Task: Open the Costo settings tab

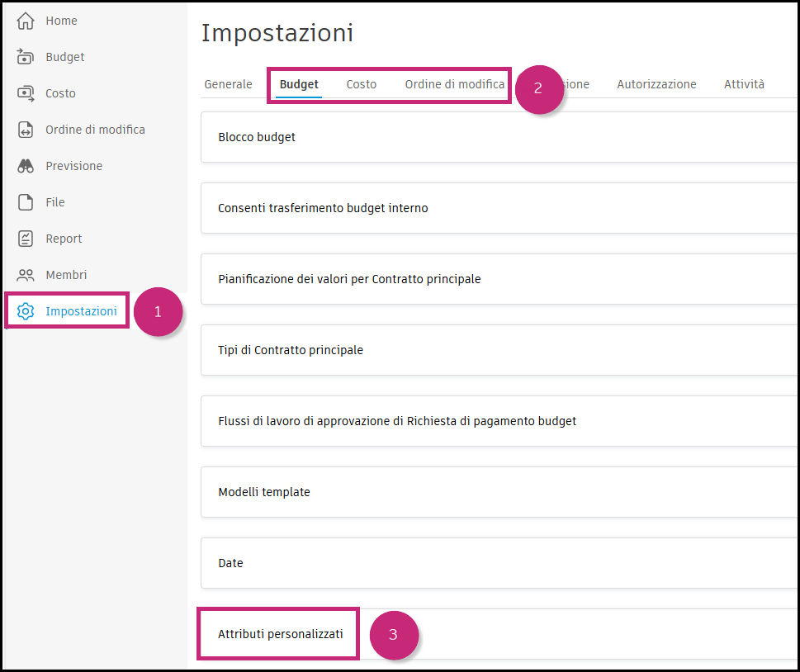Action: point(361,83)
